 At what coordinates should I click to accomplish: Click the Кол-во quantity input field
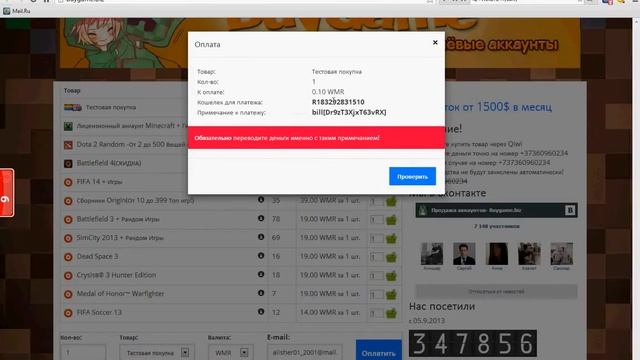(x=83, y=352)
